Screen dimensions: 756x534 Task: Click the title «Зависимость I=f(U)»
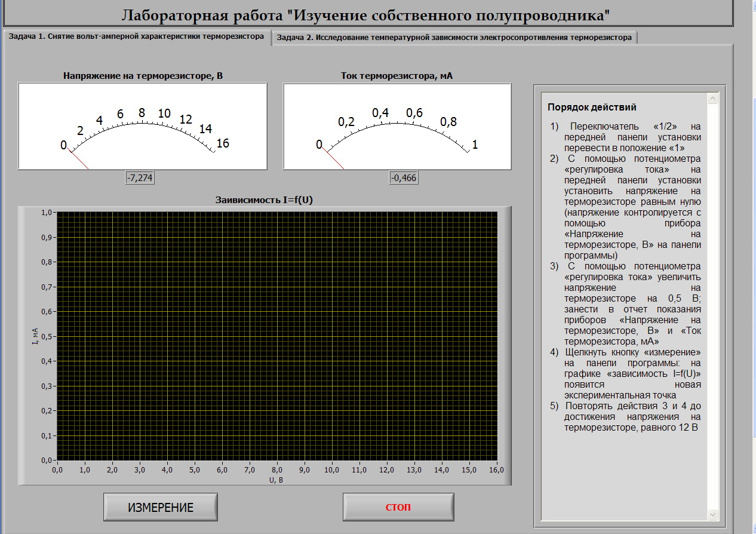click(264, 200)
